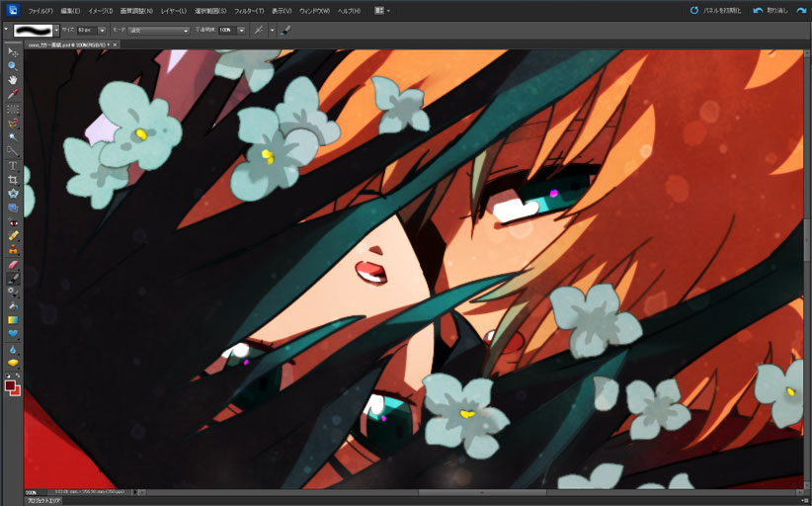The width and height of the screenshot is (812, 506).
Task: Select the Zoom magnifier tool
Action: [x=13, y=66]
